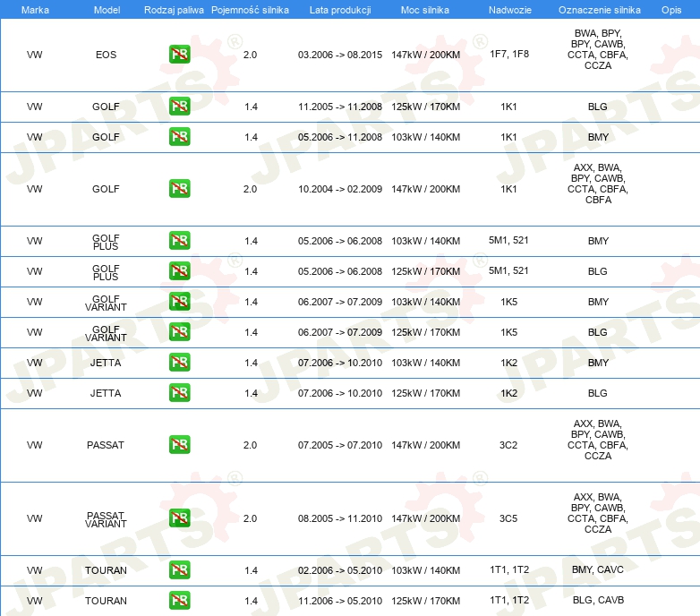Click the fuel icon in the GOLF PLUS BLG row
The height and width of the screenshot is (616, 700).
point(179,271)
